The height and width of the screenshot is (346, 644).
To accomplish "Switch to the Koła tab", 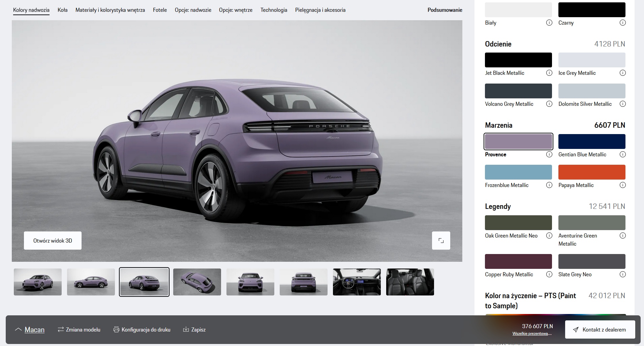I will 62,10.
